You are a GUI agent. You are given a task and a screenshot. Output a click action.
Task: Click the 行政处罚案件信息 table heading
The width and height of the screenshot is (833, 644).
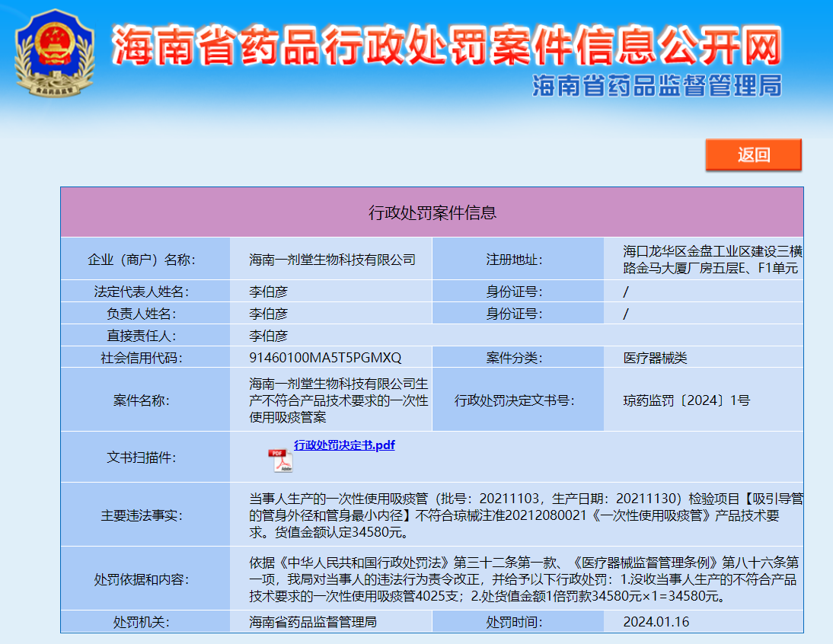point(432,213)
